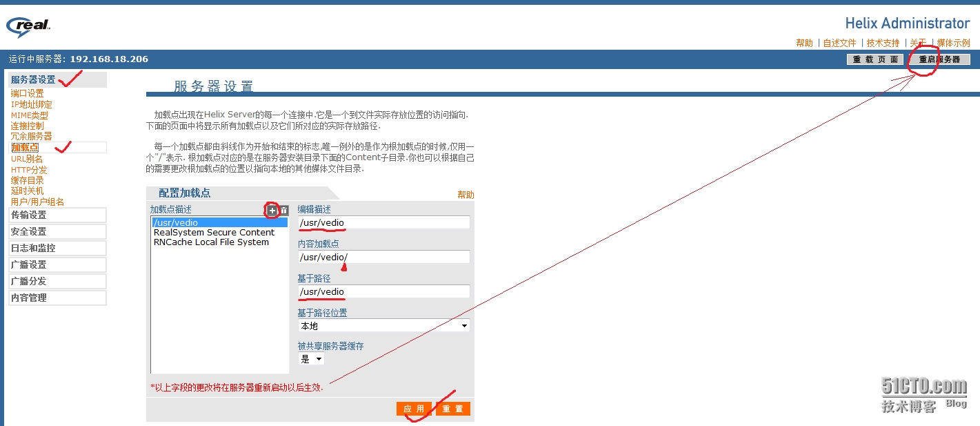
Task: Open IP地址绑定 in the sidebar
Action: (31, 104)
